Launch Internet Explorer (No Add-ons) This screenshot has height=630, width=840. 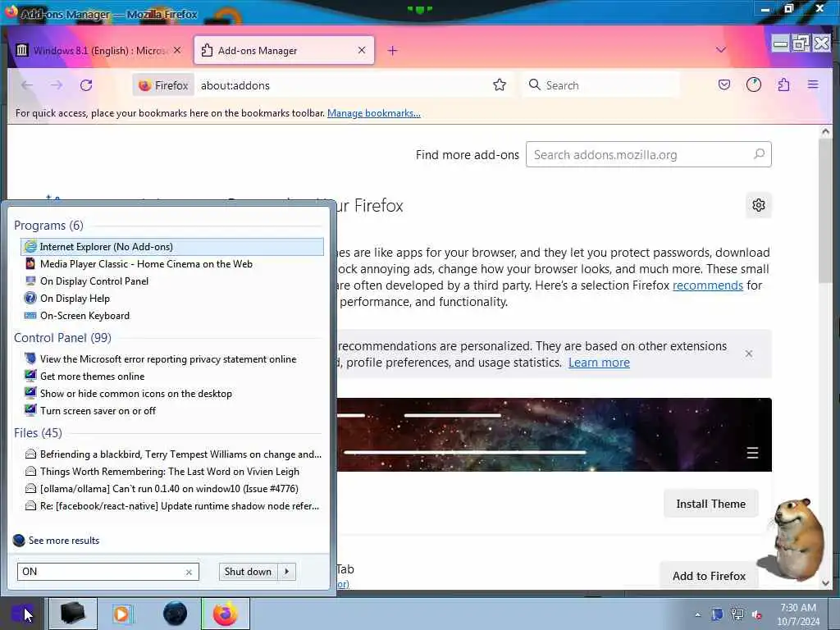click(172, 246)
